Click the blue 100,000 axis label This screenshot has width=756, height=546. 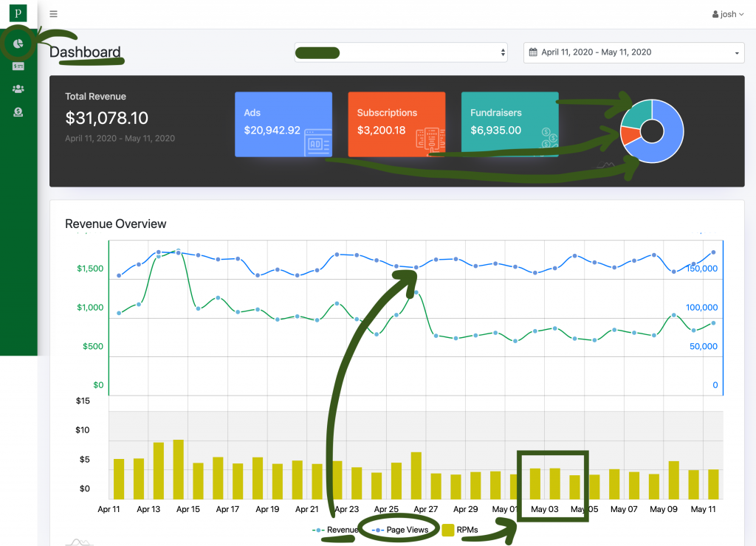pos(701,308)
